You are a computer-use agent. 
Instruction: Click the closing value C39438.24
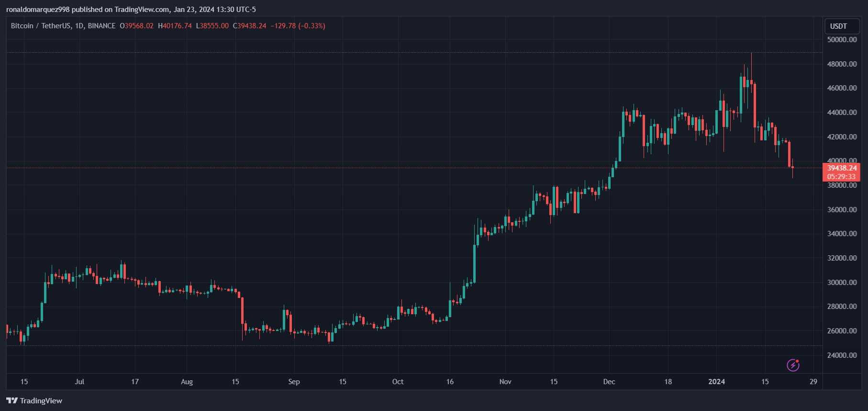[x=249, y=26]
